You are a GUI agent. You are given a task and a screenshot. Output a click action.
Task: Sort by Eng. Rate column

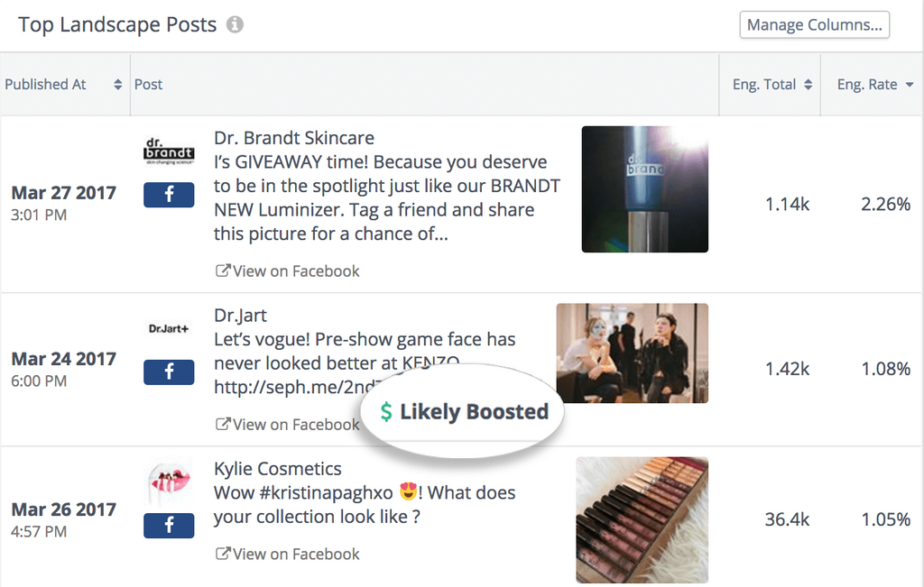874,85
